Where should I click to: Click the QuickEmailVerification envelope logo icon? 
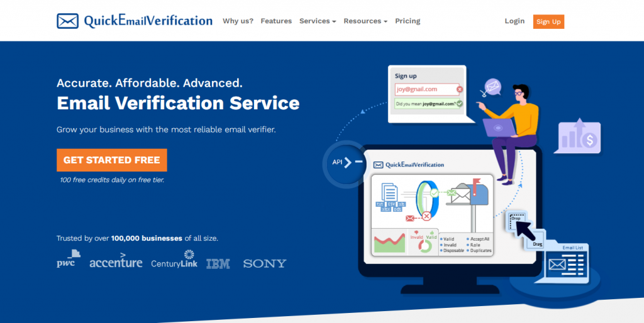(67, 21)
